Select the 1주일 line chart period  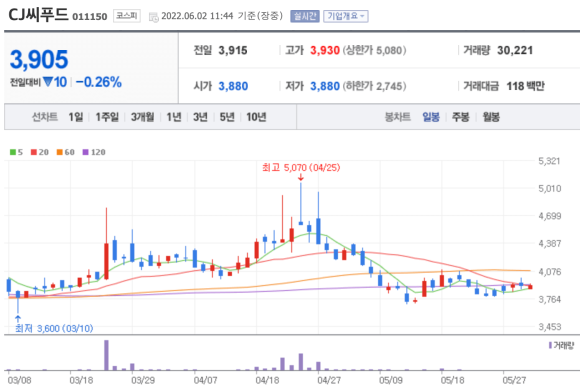[107, 117]
